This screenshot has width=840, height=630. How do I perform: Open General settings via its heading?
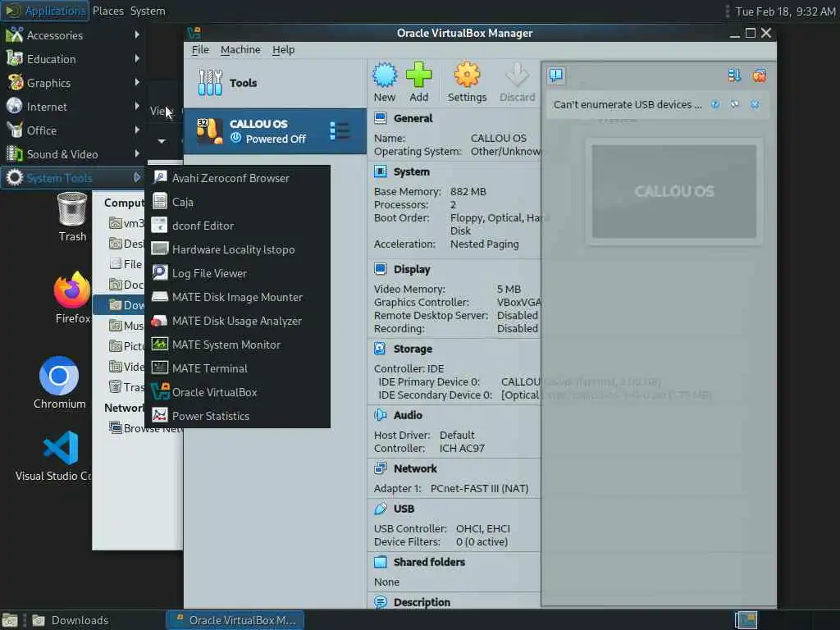coord(413,118)
